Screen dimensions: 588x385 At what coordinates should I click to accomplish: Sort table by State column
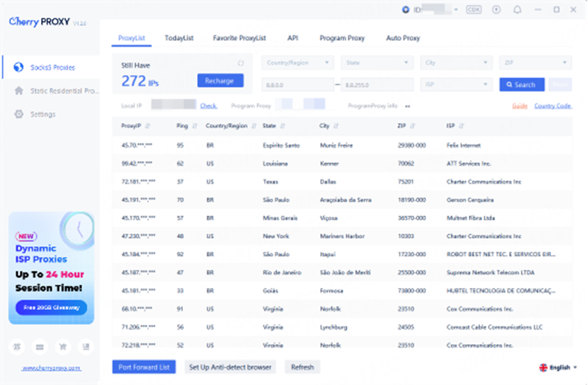tap(283, 126)
